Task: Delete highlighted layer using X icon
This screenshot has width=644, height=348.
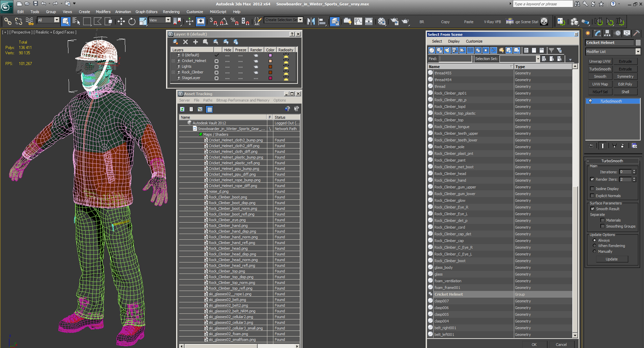Action: tap(185, 42)
